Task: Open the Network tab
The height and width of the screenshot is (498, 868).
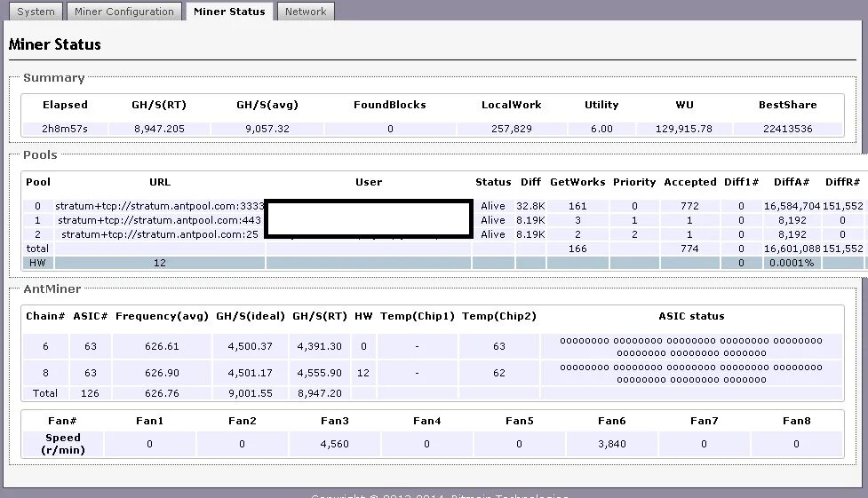Action: pos(306,12)
